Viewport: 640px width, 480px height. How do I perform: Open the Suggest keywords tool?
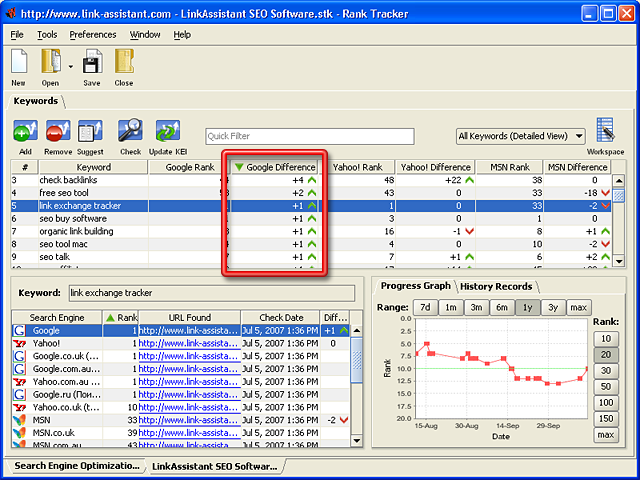(90, 131)
